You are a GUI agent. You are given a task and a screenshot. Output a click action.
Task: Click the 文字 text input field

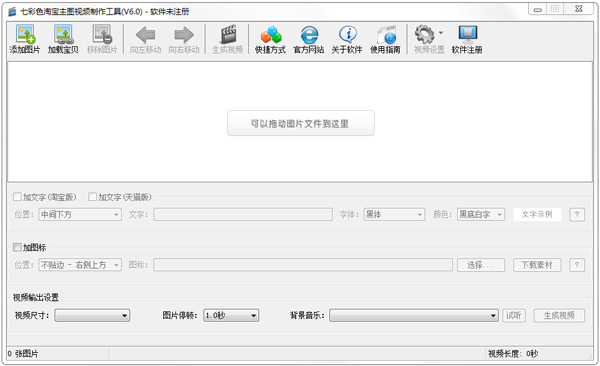coord(243,214)
